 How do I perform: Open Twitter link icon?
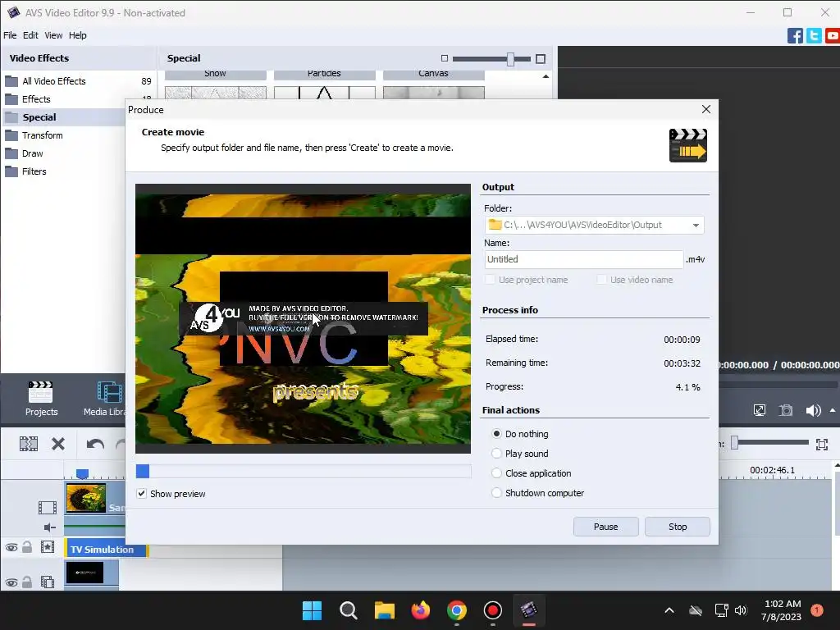(x=814, y=36)
